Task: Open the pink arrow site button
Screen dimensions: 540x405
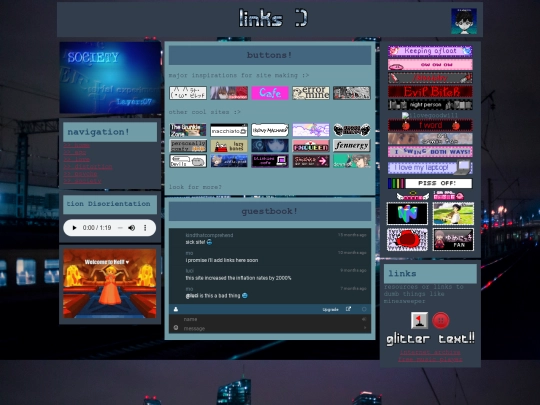Action: coord(311,161)
